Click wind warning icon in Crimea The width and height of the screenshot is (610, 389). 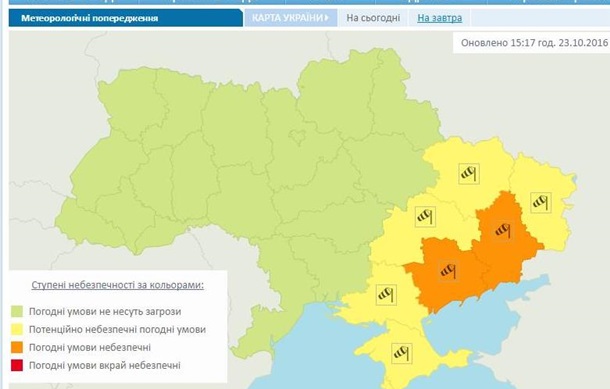pyautogui.click(x=402, y=353)
